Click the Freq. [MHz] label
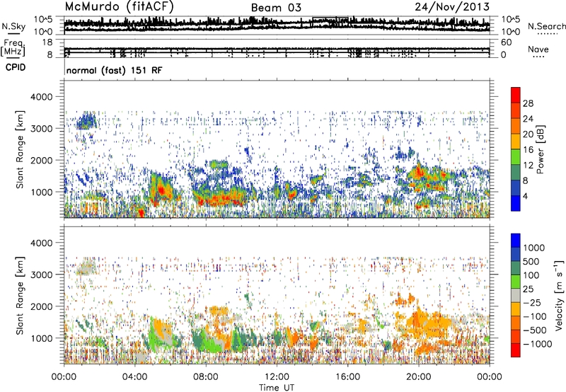Viewport: 566px width, 392px height. pyautogui.click(x=13, y=48)
